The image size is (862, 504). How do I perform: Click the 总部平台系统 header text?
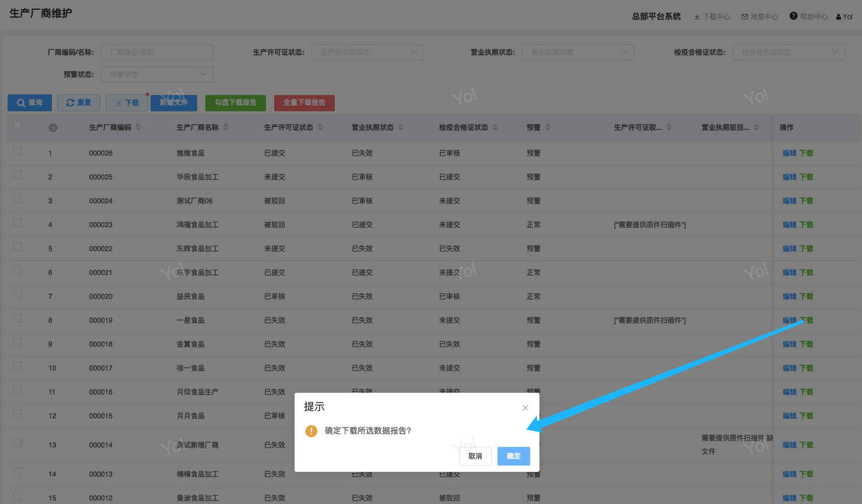657,16
